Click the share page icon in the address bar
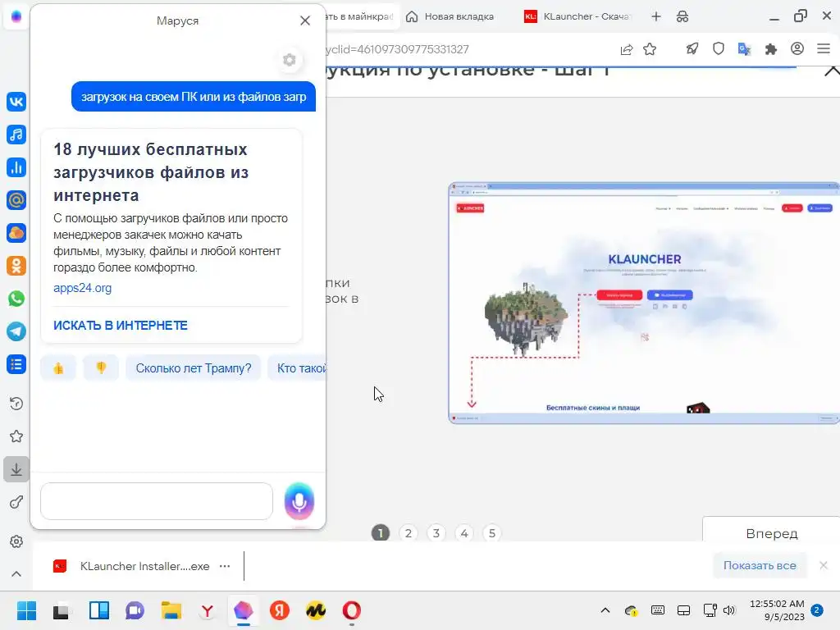Image resolution: width=840 pixels, height=630 pixels. (626, 49)
